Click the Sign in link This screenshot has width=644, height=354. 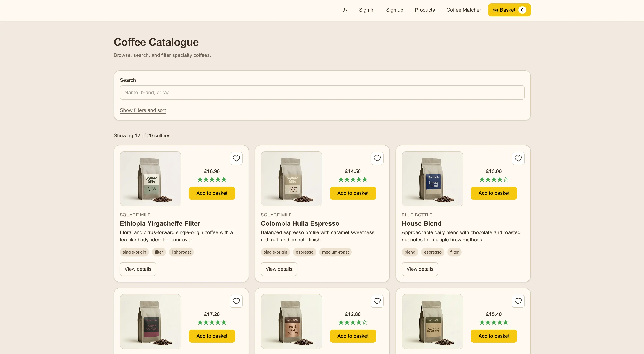366,10
